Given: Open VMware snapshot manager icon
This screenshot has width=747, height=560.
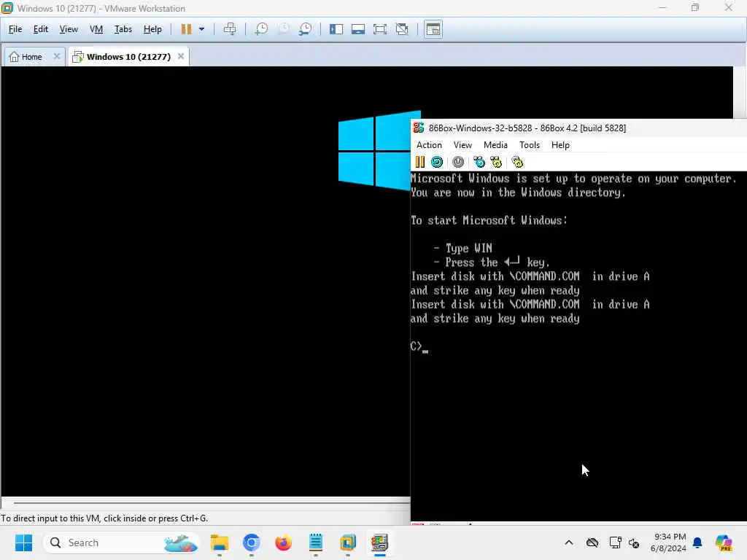Looking at the screenshot, I should click(305, 29).
